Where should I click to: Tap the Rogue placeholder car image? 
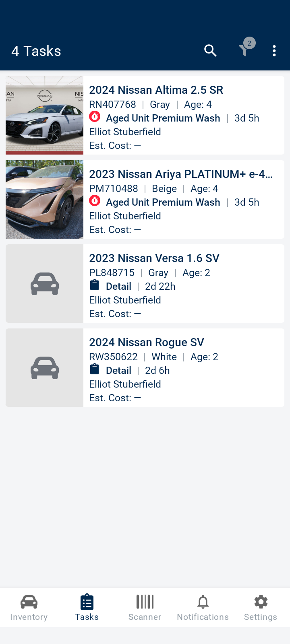click(x=45, y=367)
